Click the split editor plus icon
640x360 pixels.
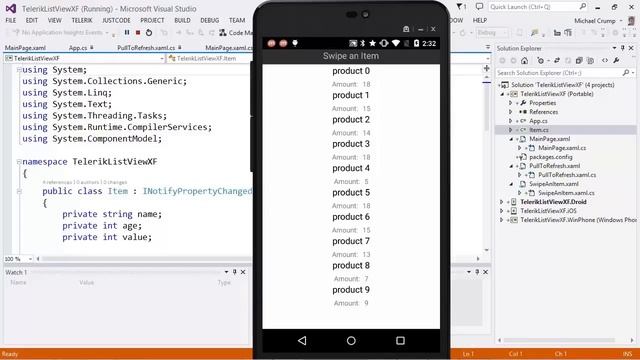pos(487,68)
